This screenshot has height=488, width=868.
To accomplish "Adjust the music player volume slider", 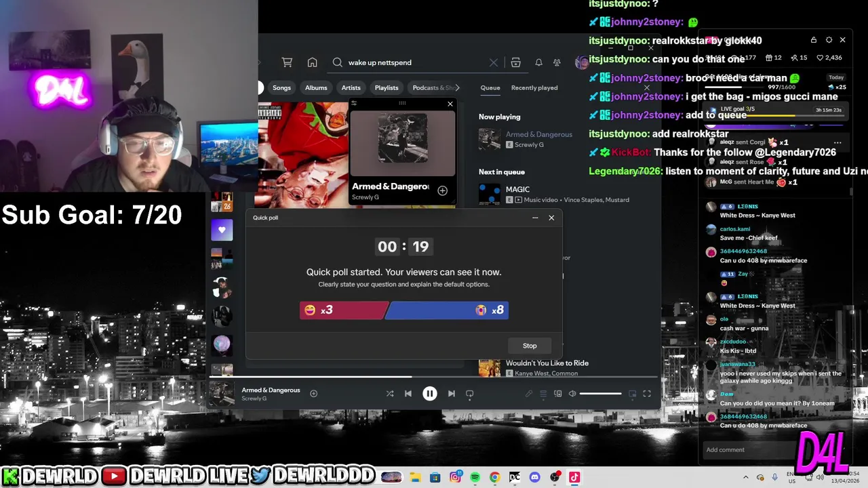I will pos(600,394).
